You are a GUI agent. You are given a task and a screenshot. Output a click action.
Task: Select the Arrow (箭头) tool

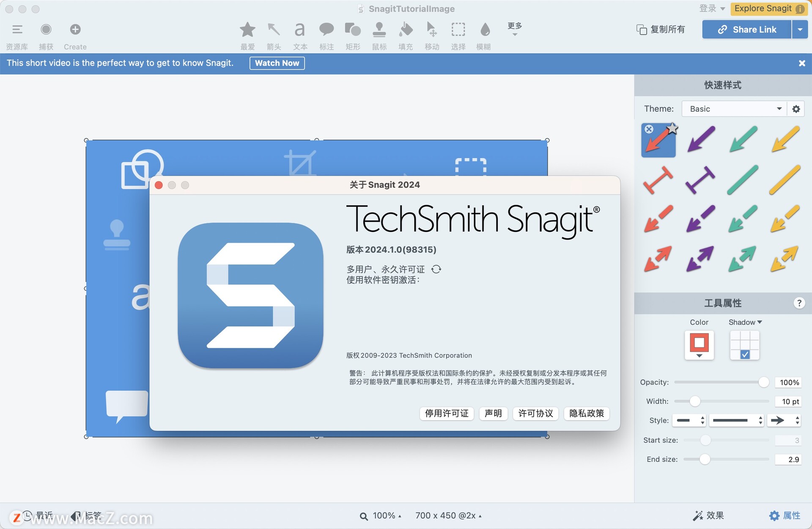point(274,30)
